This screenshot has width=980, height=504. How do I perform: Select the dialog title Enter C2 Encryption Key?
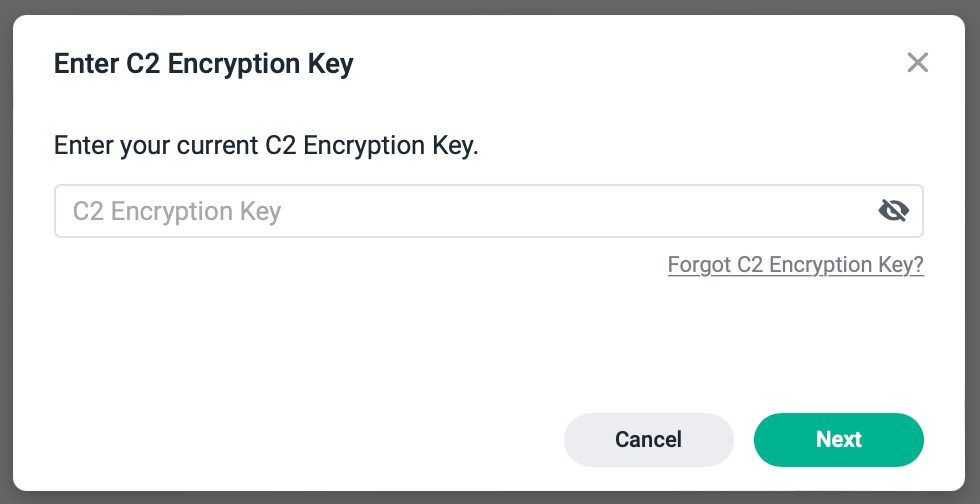point(204,64)
